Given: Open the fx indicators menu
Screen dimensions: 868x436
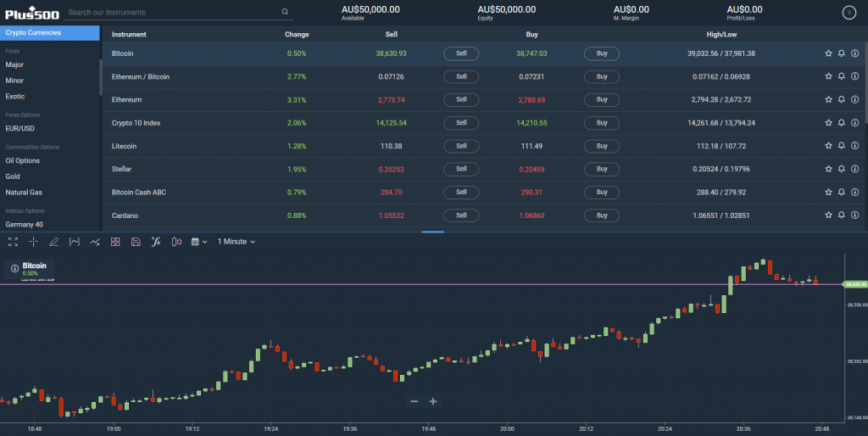Looking at the screenshot, I should point(156,242).
